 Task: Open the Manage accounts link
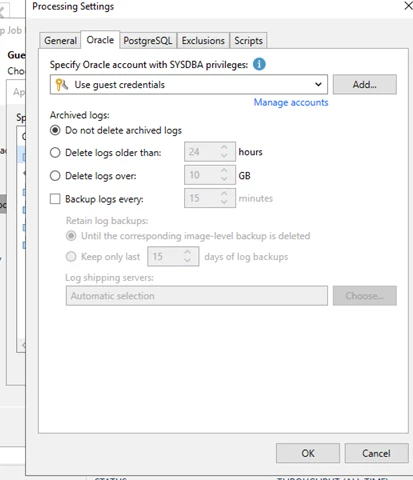pyautogui.click(x=291, y=102)
